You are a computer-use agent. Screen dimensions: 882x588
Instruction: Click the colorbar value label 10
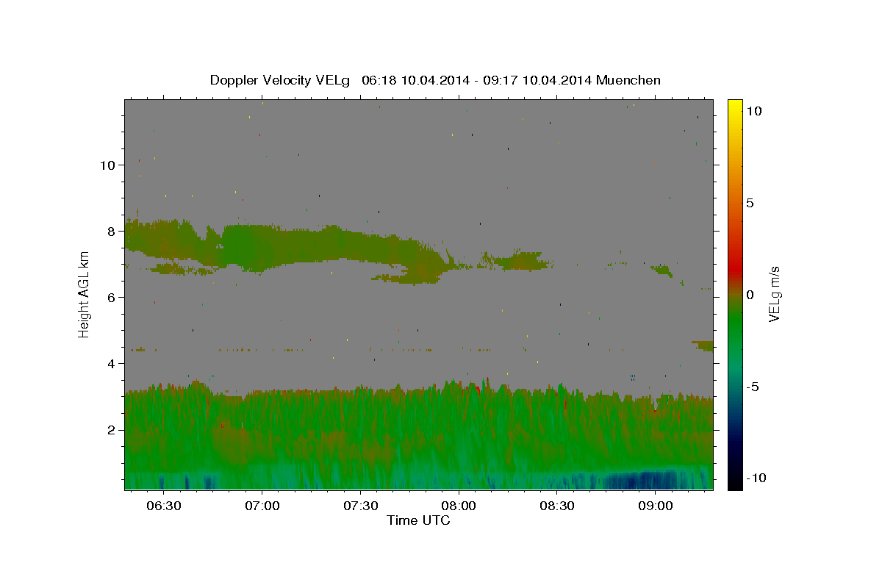[753, 110]
